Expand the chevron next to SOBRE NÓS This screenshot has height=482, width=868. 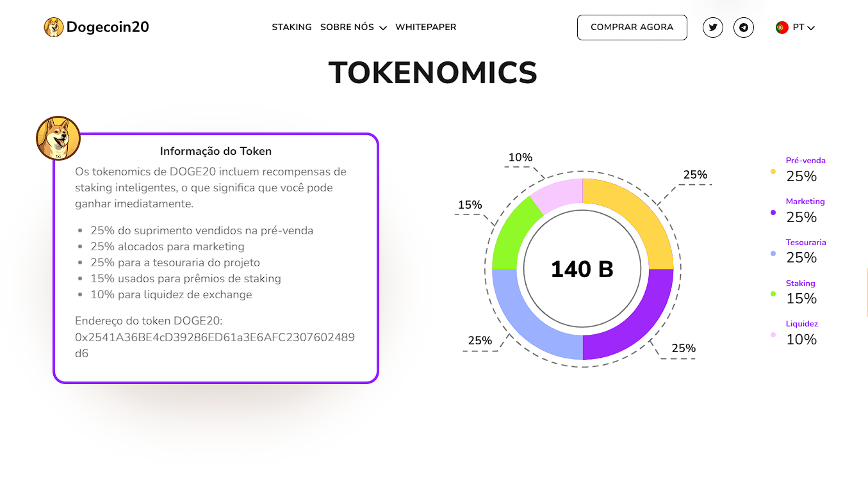click(383, 28)
